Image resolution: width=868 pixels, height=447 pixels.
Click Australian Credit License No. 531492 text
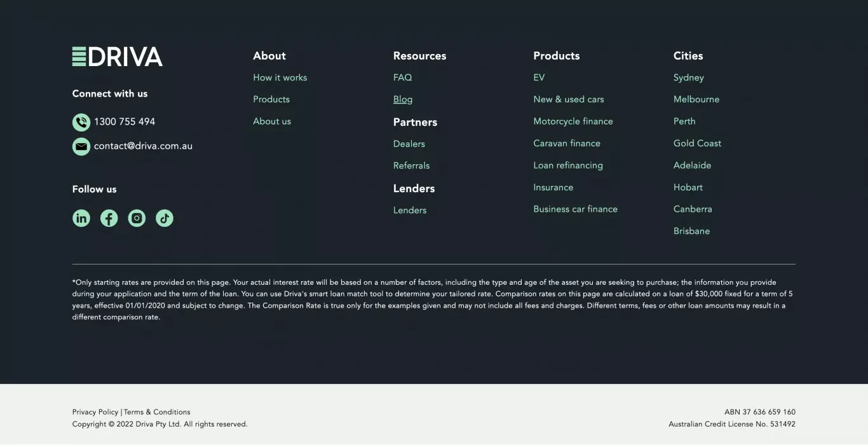click(x=732, y=424)
